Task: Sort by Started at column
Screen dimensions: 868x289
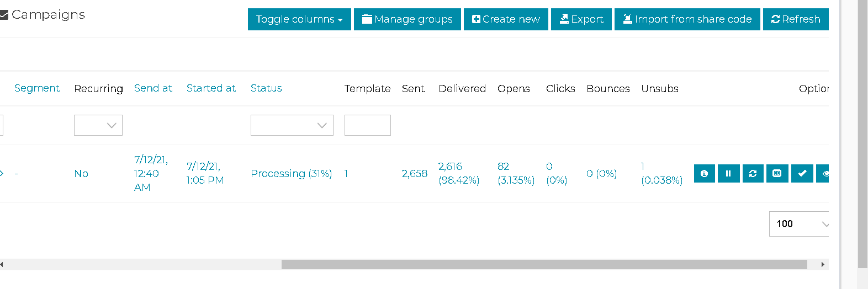Action: (x=211, y=88)
